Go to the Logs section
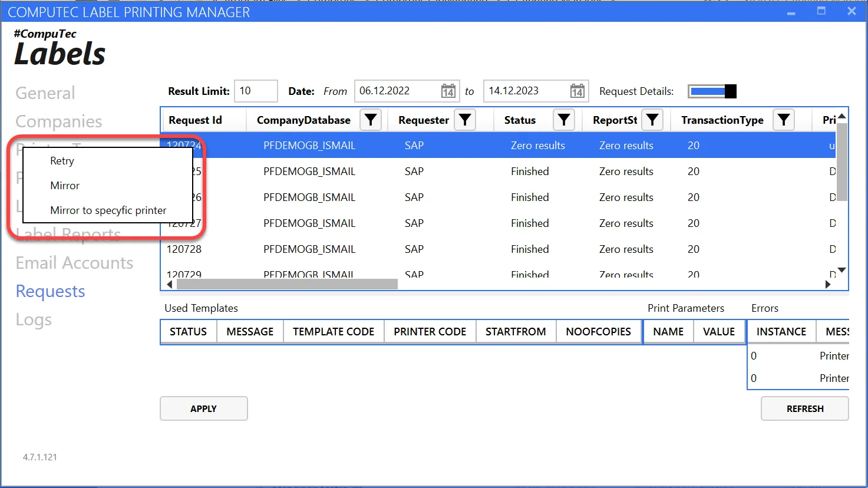Screen dimensions: 868x488 point(34,319)
